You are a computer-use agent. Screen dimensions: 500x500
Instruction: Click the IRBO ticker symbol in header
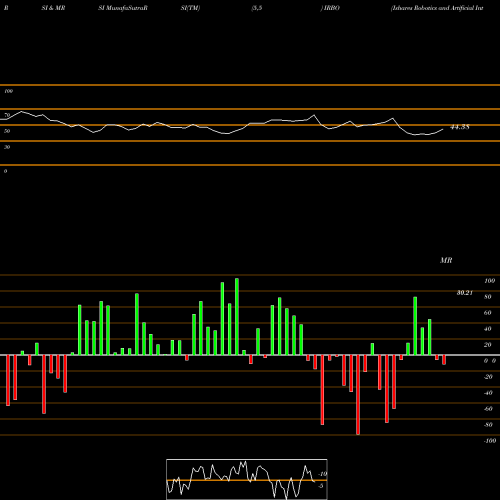(x=331, y=8)
